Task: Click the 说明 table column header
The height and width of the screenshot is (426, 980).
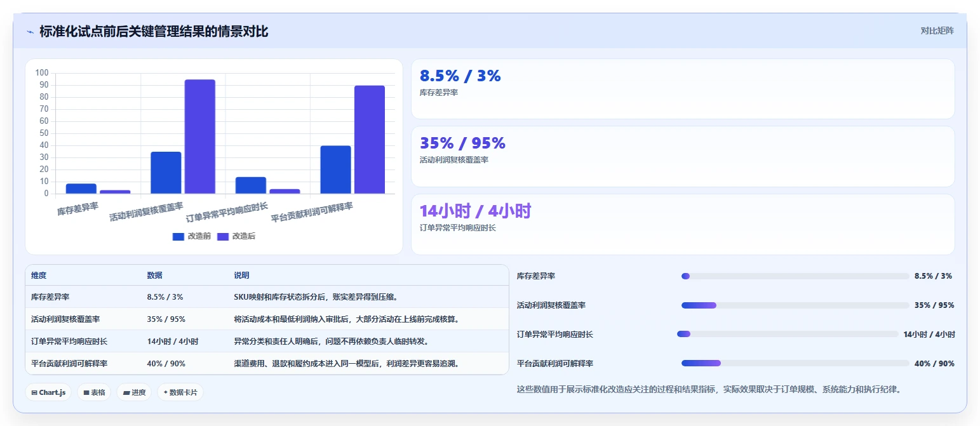Action: [x=241, y=276]
